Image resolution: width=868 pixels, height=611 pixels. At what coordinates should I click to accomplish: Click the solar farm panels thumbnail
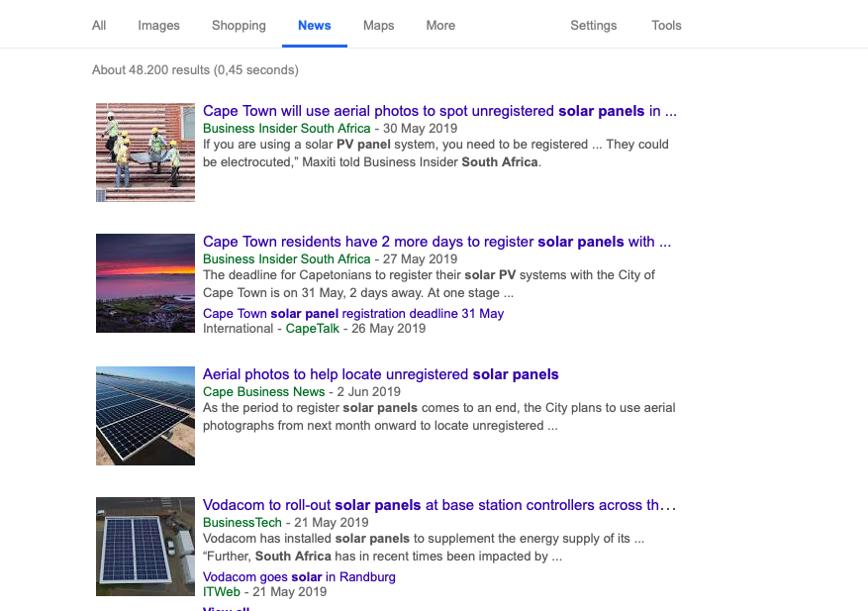(x=145, y=416)
